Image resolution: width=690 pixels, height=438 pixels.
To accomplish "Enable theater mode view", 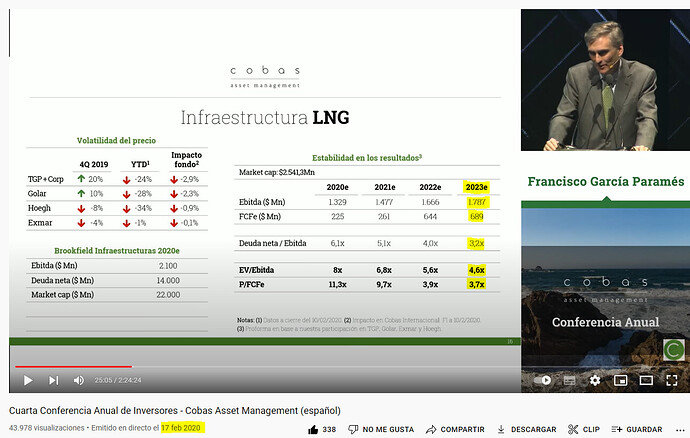I will pos(646,380).
